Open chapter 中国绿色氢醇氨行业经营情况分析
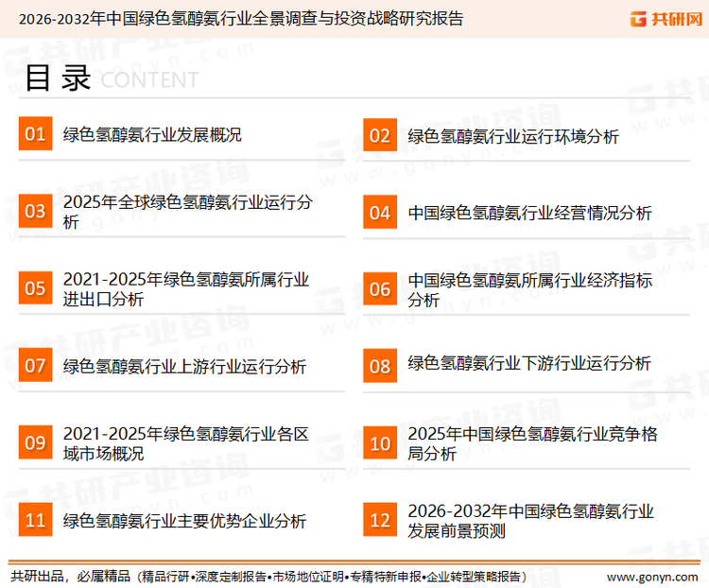Image resolution: width=709 pixels, height=588 pixels. pos(529,213)
